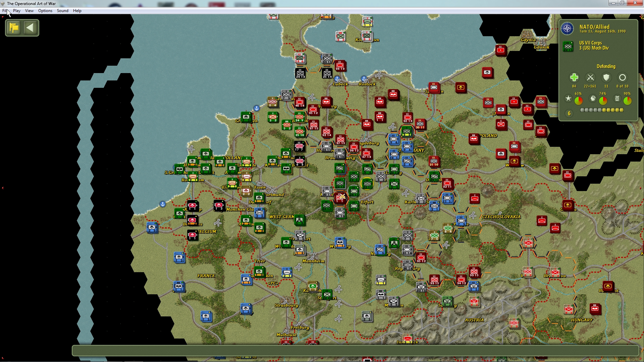Viewport: 644px width, 362px height.
Task: Click the airfield icon near Mannheim
Action: point(298,267)
